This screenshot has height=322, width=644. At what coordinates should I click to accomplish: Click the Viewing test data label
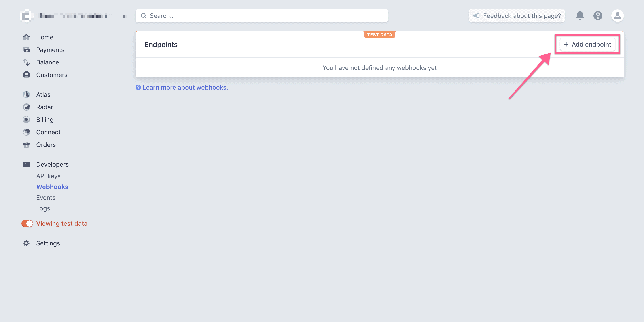click(x=62, y=223)
